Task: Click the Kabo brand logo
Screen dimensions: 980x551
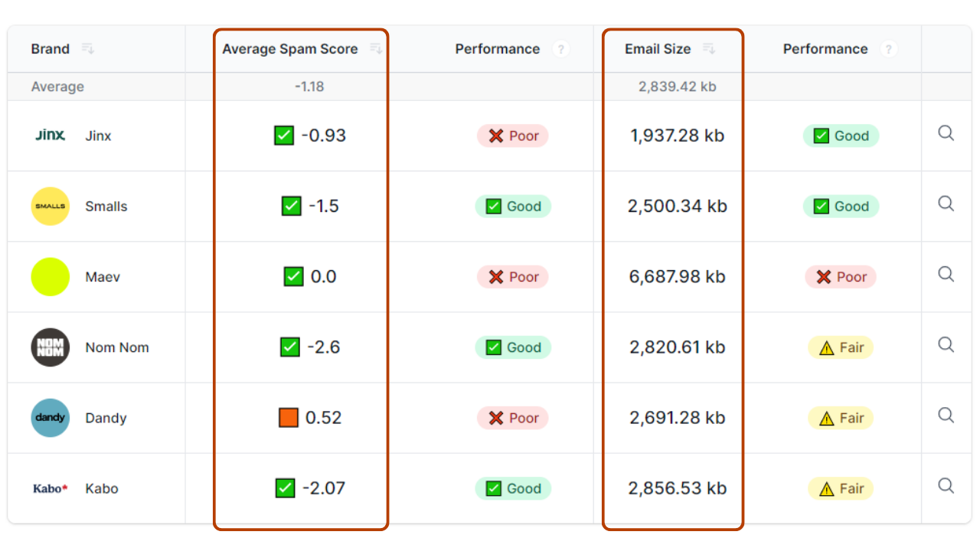Action: coord(51,488)
